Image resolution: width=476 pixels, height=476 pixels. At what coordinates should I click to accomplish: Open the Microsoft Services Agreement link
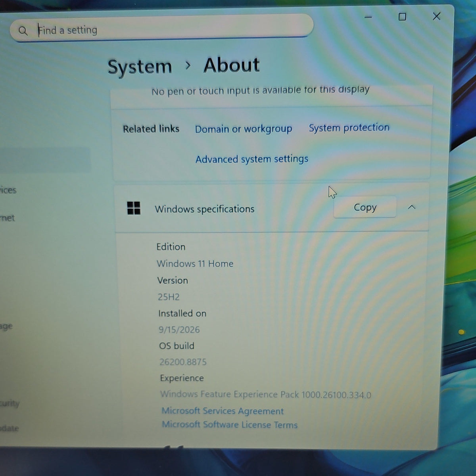223,411
